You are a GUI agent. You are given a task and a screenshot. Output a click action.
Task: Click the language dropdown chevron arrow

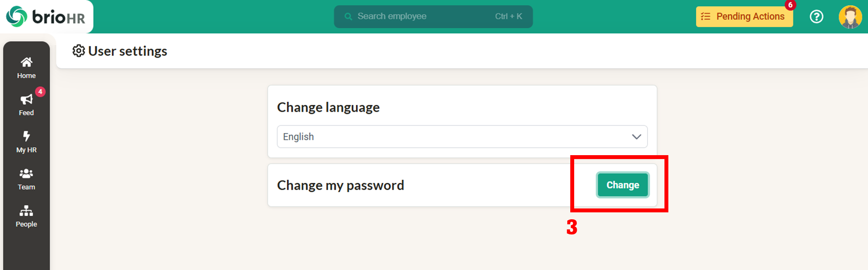[636, 137]
